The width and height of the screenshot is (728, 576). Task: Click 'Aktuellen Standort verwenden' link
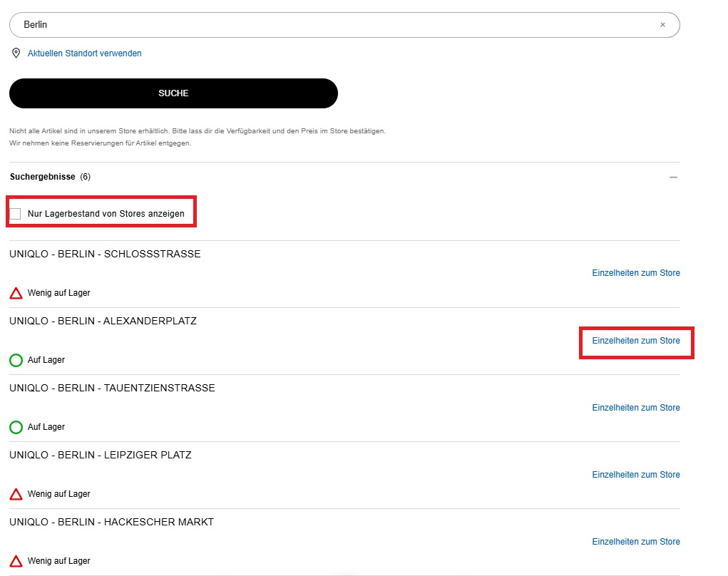click(x=84, y=53)
